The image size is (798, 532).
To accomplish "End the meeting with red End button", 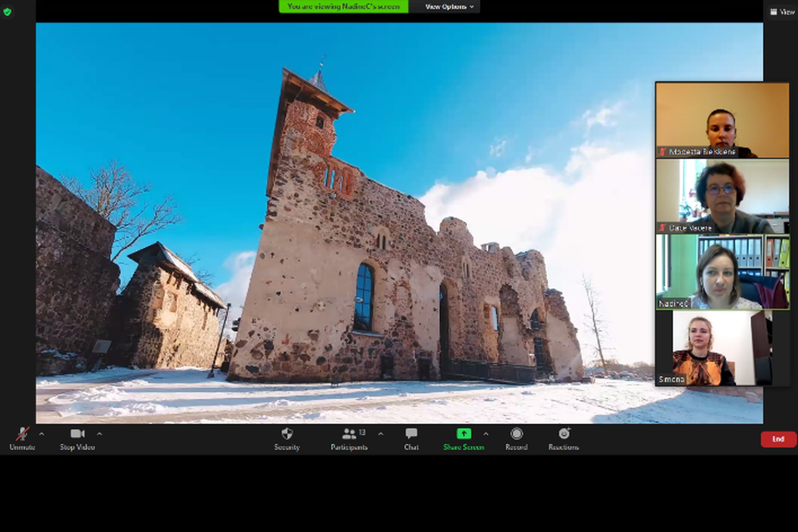I will point(778,439).
